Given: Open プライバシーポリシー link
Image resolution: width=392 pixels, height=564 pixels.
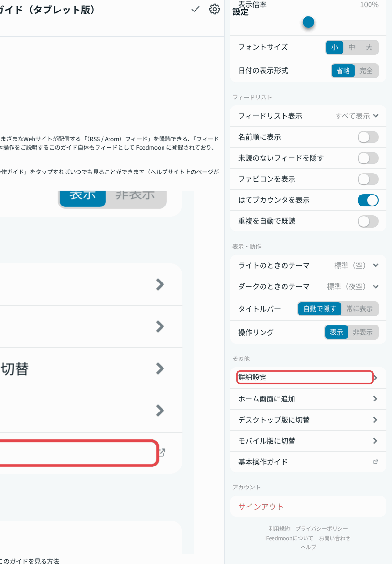Looking at the screenshot, I should coord(322,528).
